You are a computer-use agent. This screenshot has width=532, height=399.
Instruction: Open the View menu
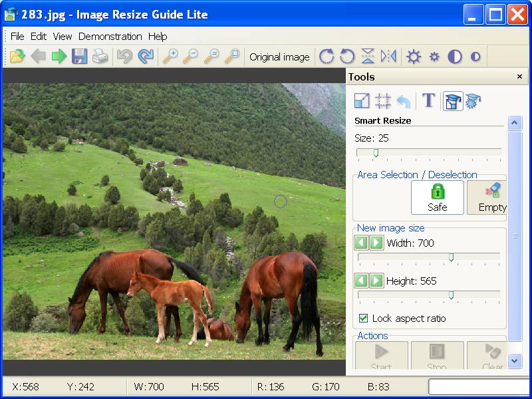point(63,37)
